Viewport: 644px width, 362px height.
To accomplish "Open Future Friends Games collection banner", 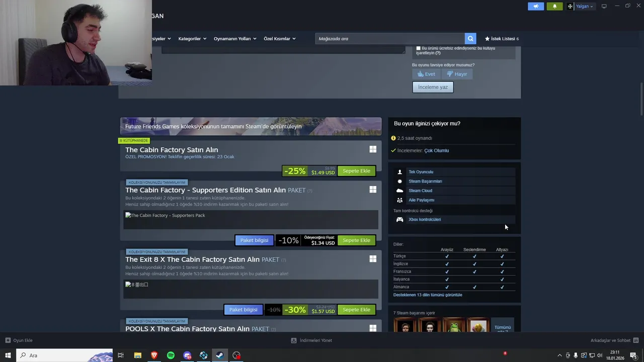I will click(251, 126).
